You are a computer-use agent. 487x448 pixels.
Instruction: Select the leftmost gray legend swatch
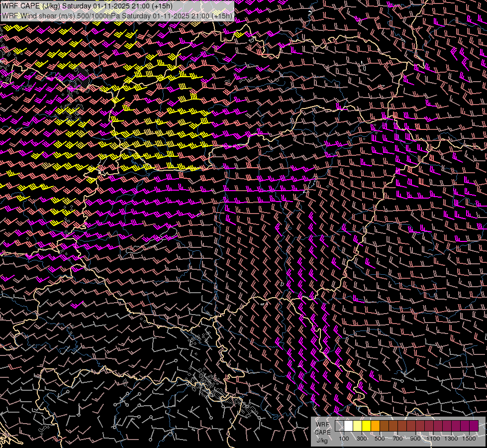tap(340, 426)
